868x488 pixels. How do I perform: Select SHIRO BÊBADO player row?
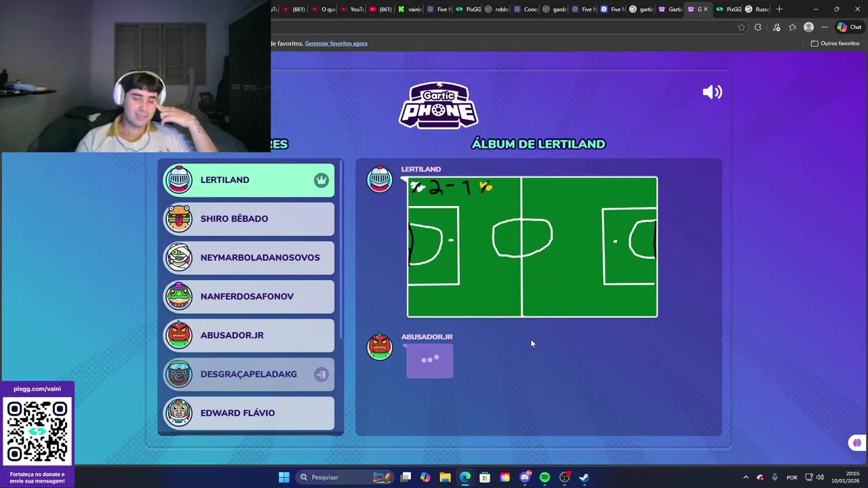(x=249, y=219)
